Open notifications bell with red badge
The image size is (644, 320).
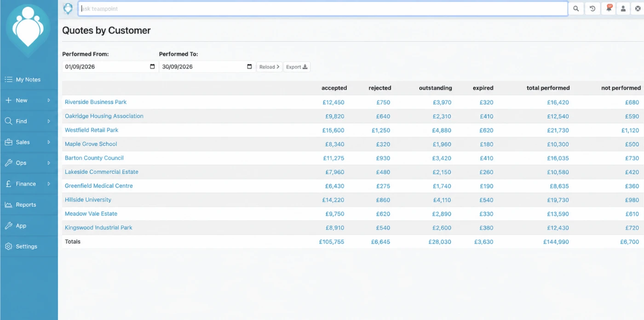(x=609, y=8)
